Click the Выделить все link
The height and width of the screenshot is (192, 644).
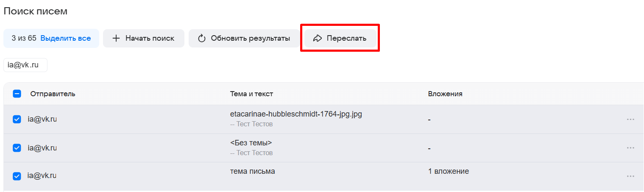[x=66, y=38]
